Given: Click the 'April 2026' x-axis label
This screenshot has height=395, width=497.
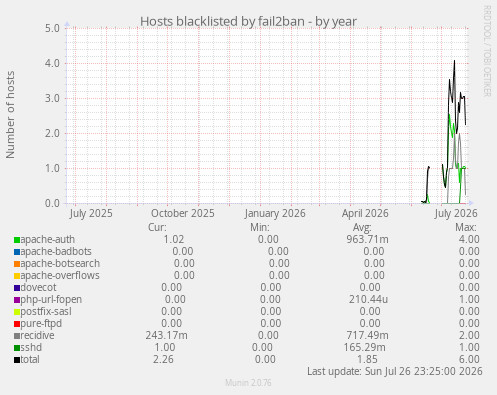Looking at the screenshot, I should pos(365,213).
